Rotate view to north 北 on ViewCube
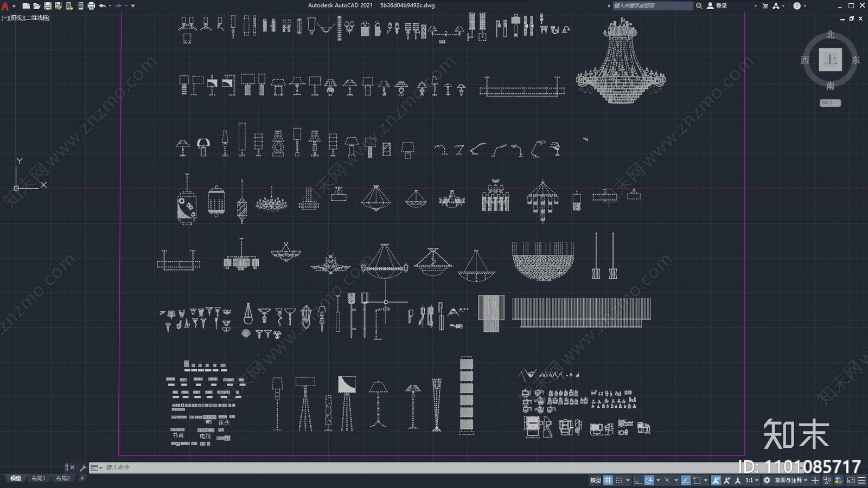The image size is (868, 488). [x=830, y=35]
